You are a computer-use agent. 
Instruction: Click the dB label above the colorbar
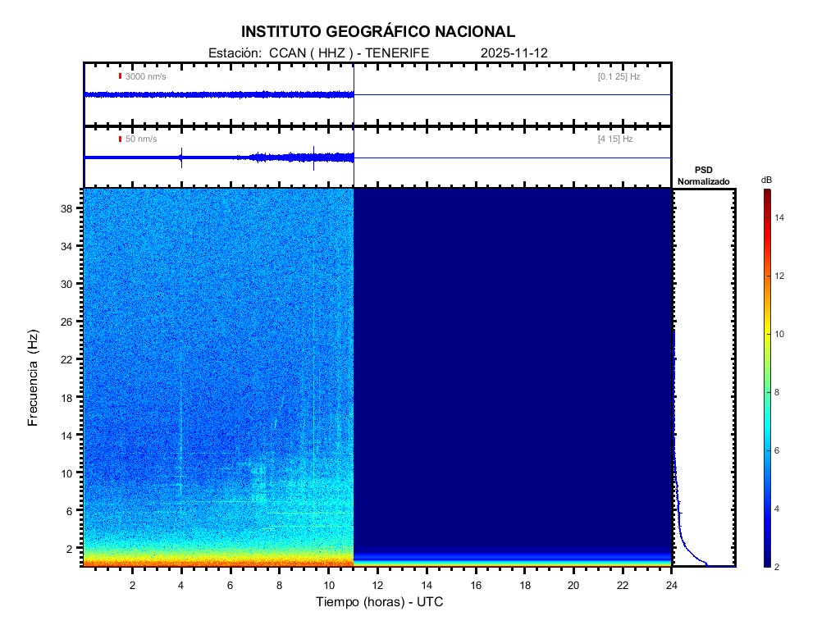point(766,179)
